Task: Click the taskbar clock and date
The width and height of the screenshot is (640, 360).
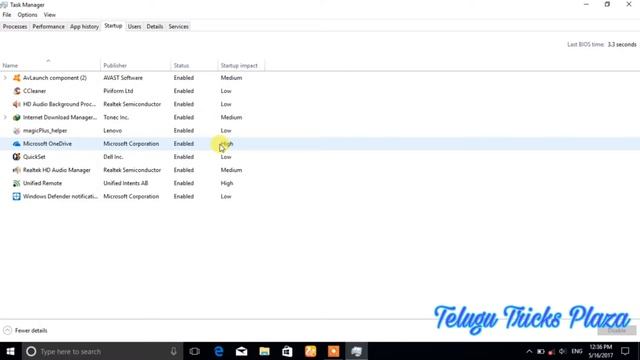Action: click(600, 351)
